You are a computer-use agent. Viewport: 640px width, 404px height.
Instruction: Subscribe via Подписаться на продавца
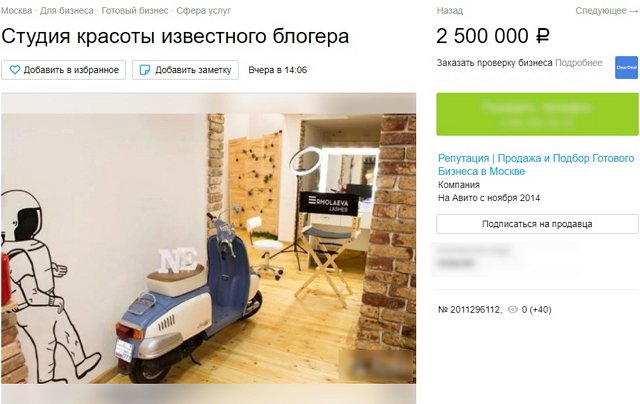(537, 224)
